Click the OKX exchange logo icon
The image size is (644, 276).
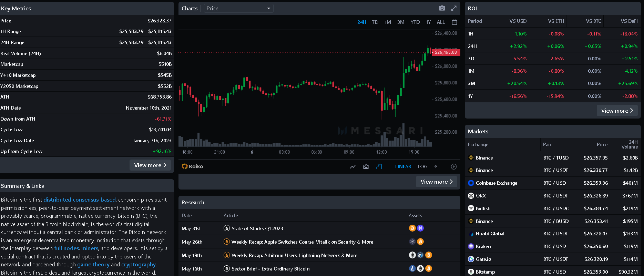pos(471,196)
